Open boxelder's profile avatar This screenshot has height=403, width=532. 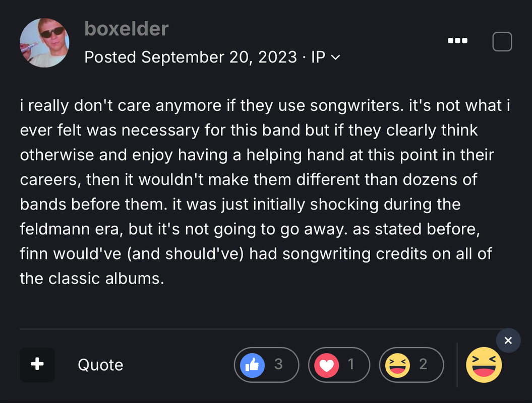(x=44, y=43)
